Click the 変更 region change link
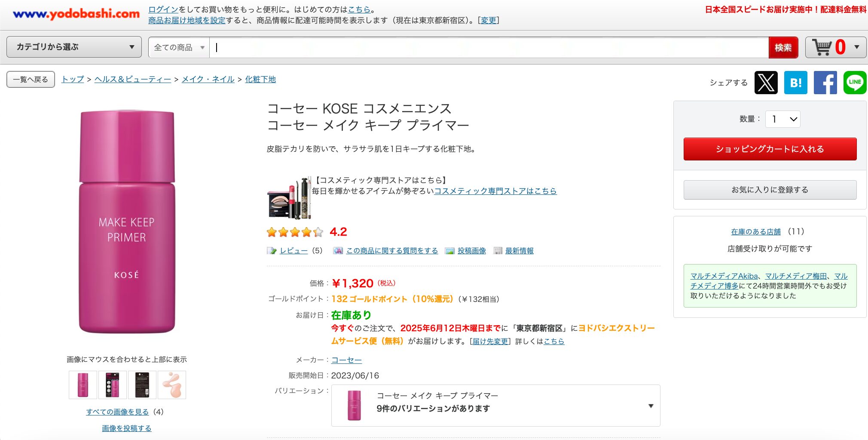868x440 pixels. tap(489, 20)
